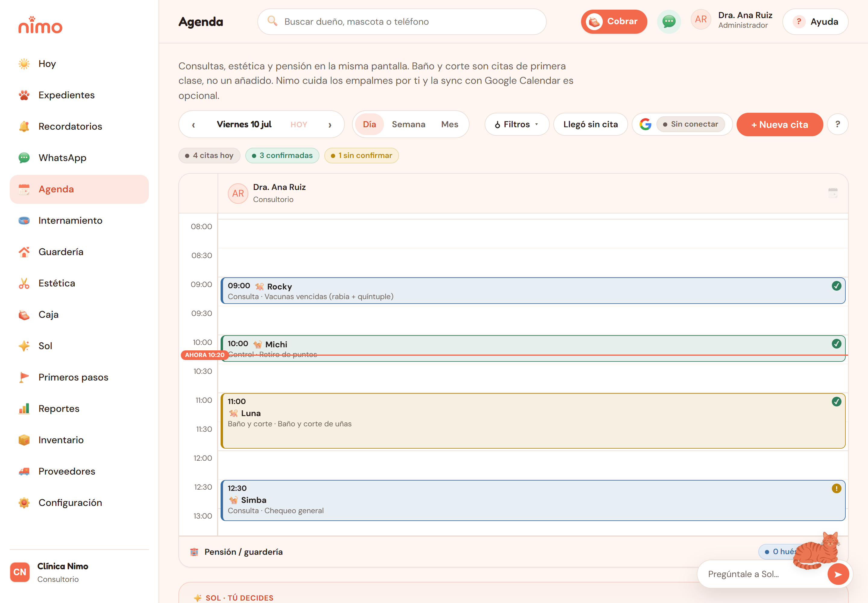868x603 pixels.
Task: Toggle the Google Sin conectar status
Action: click(690, 124)
